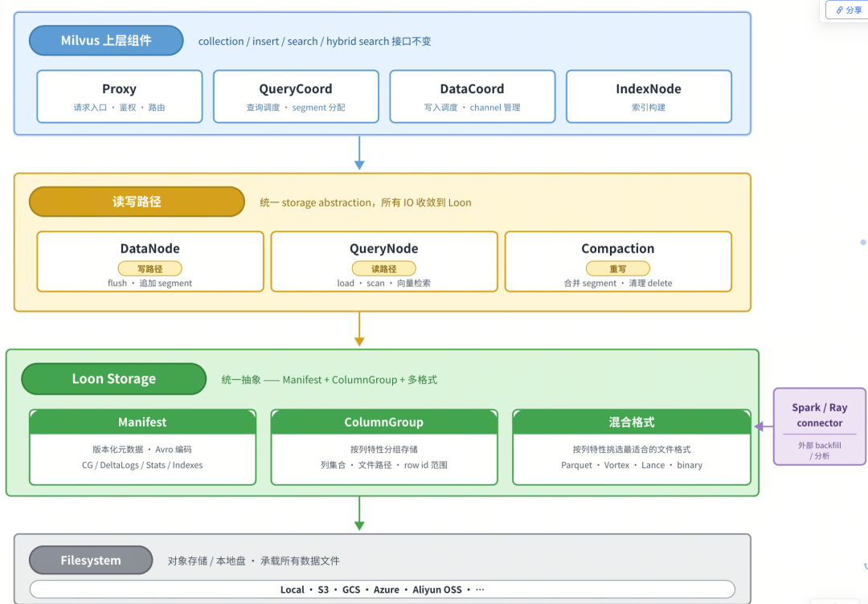The image size is (868, 604).
Task: Click the 重写 badge
Action: pyautogui.click(x=618, y=269)
